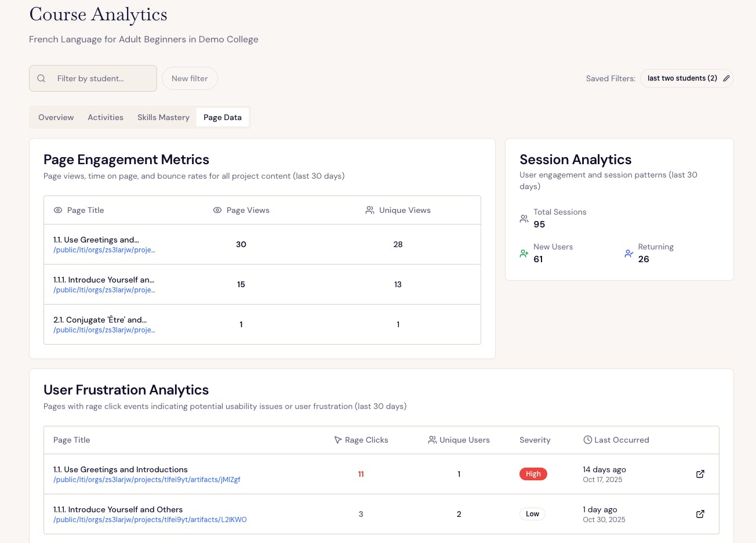
Task: Select the 'last two students (2)' saved filter
Action: (682, 78)
